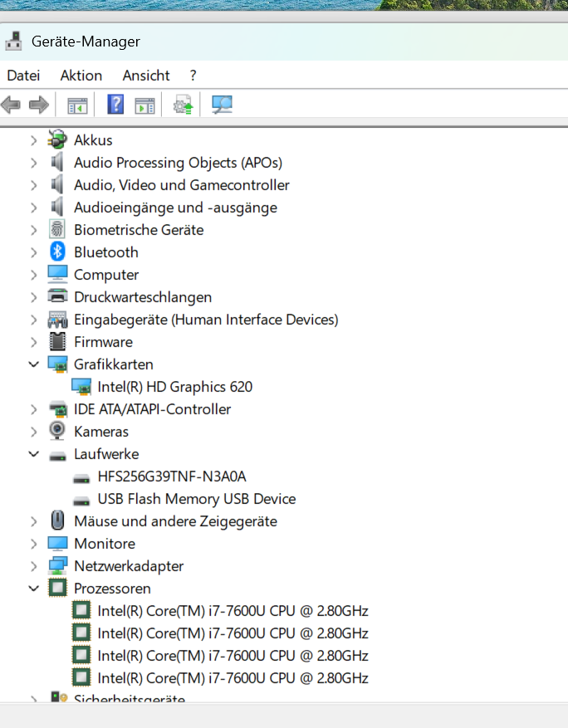This screenshot has height=728, width=568.
Task: Expand the Firmware chevron
Action: 33,342
